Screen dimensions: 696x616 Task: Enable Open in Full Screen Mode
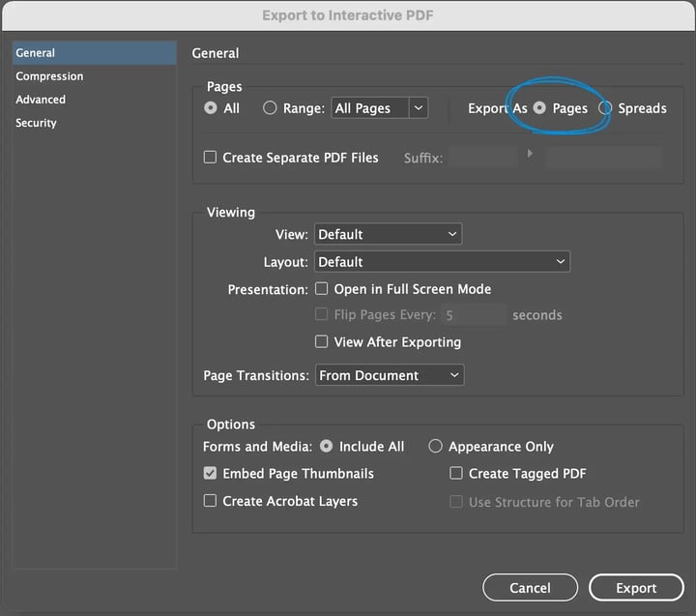coord(321,289)
